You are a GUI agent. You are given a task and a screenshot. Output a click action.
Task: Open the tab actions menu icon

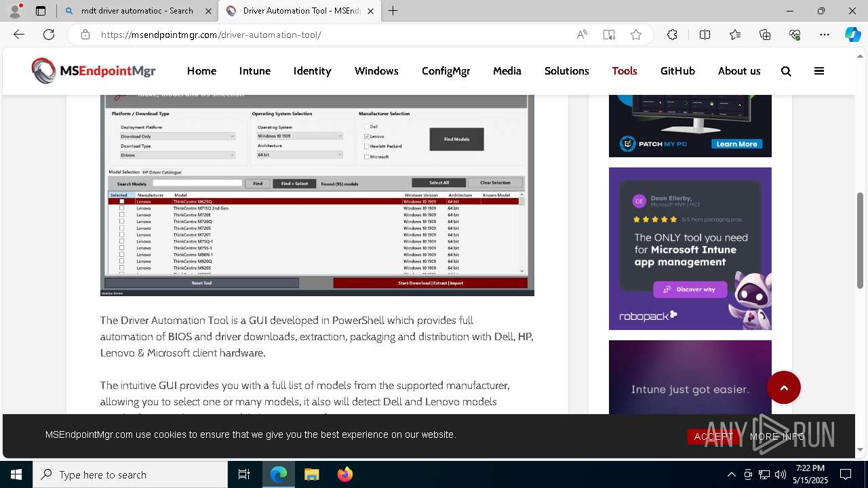(41, 11)
